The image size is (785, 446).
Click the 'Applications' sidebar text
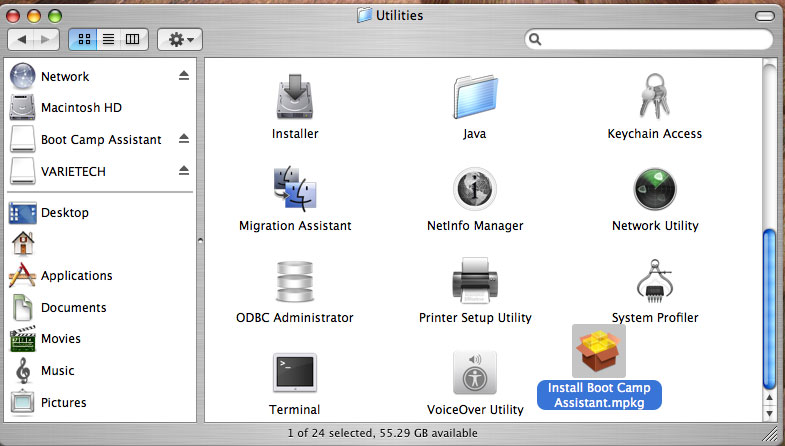77,276
